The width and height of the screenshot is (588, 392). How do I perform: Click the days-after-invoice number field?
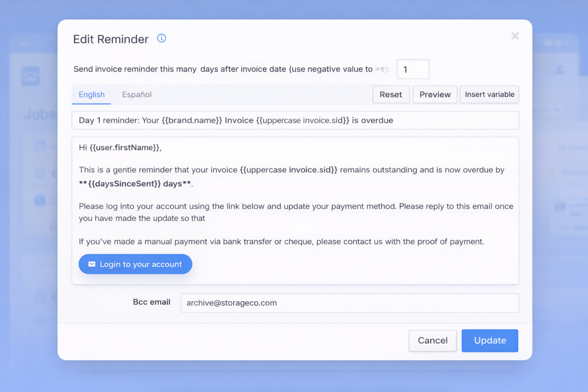(x=413, y=69)
